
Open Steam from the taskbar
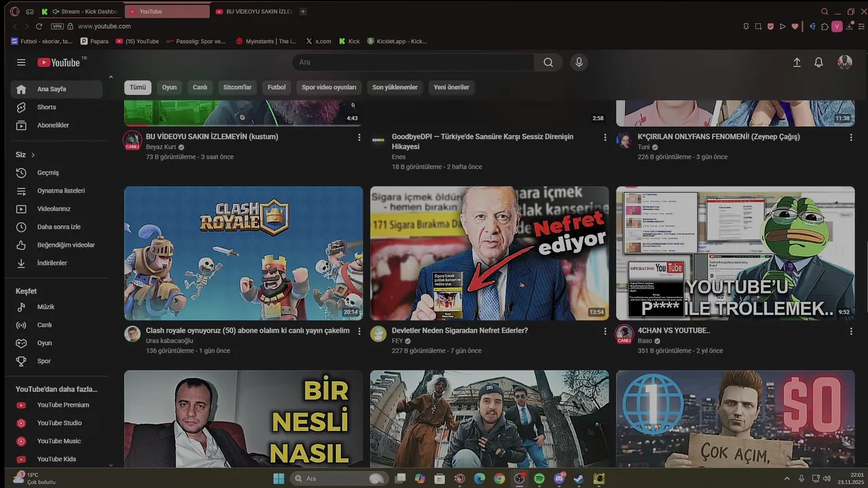(x=578, y=479)
